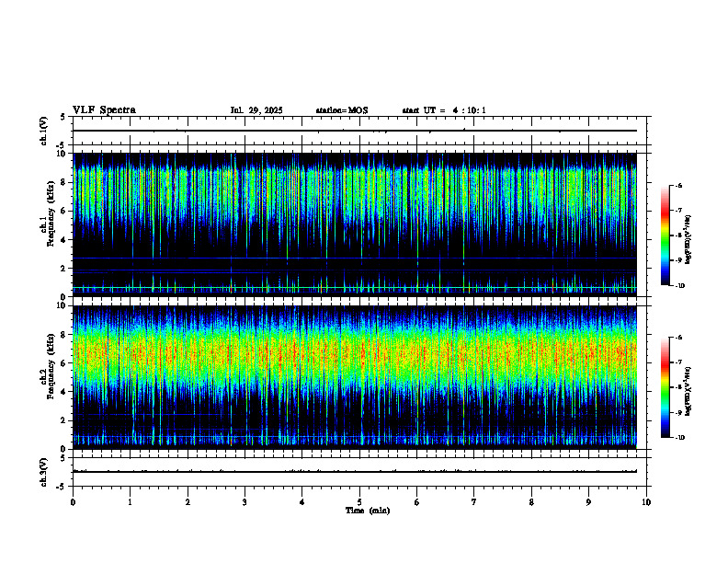728x563 pixels.
Task: Click time axis tick label "9"
Action: click(588, 502)
